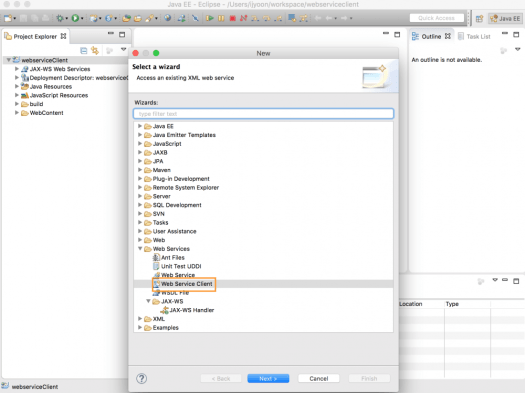
Task: Maximize the Outline view
Action: (x=516, y=34)
